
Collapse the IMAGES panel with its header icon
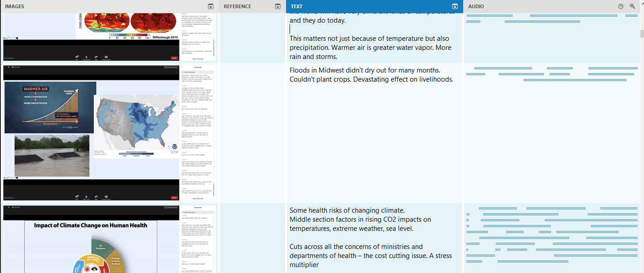pyautogui.click(x=210, y=6)
